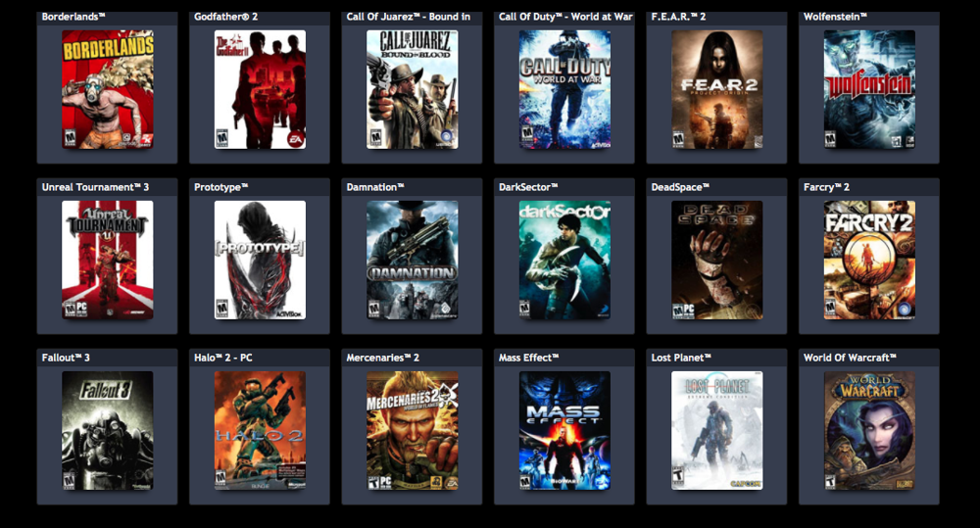The height and width of the screenshot is (528, 980).
Task: Open the Prototype game cover
Action: tap(260, 260)
